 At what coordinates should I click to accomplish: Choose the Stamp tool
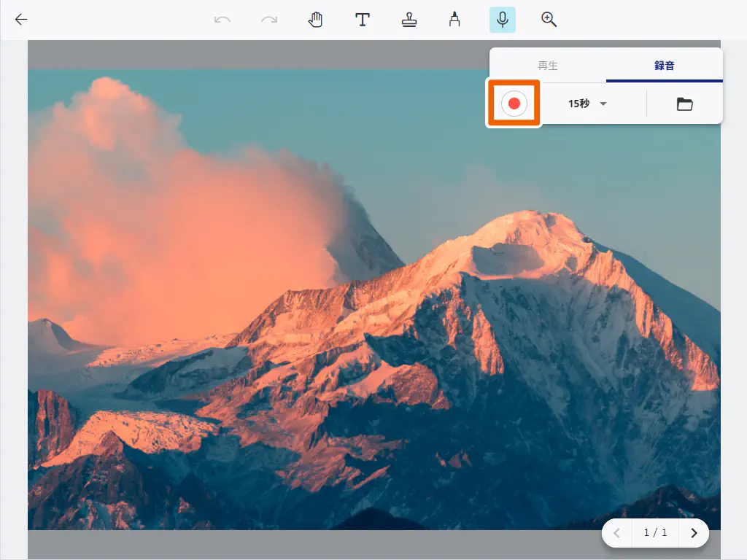click(x=409, y=20)
